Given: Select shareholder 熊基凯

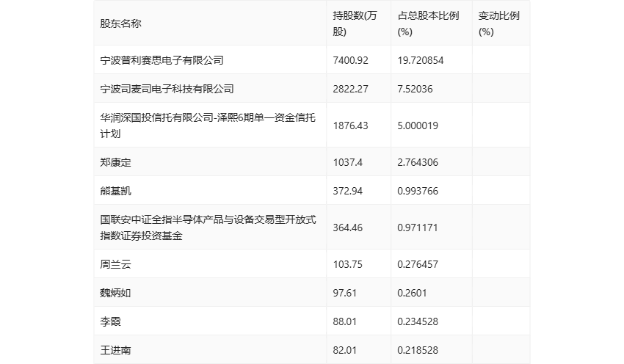Looking at the screenshot, I should click(115, 191).
